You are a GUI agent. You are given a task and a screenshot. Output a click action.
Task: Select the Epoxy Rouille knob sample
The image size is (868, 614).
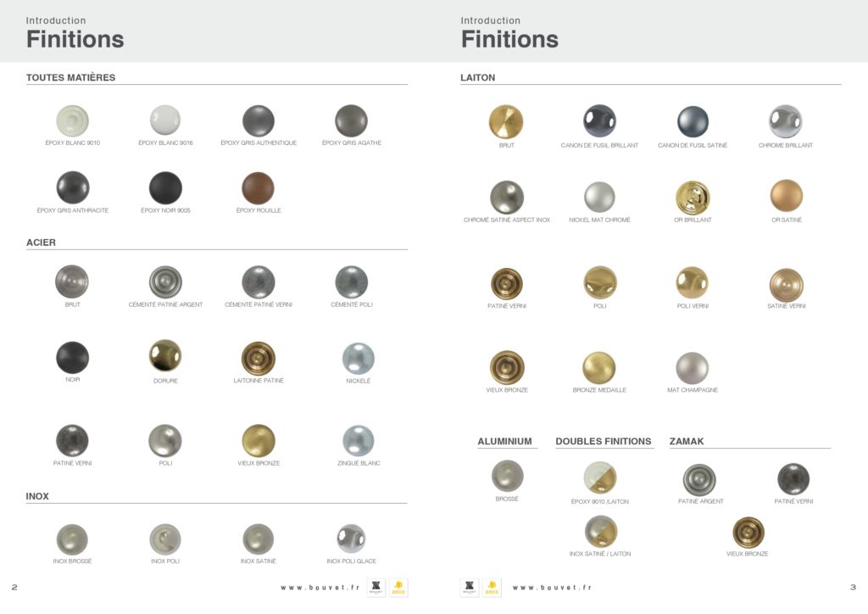click(x=258, y=188)
